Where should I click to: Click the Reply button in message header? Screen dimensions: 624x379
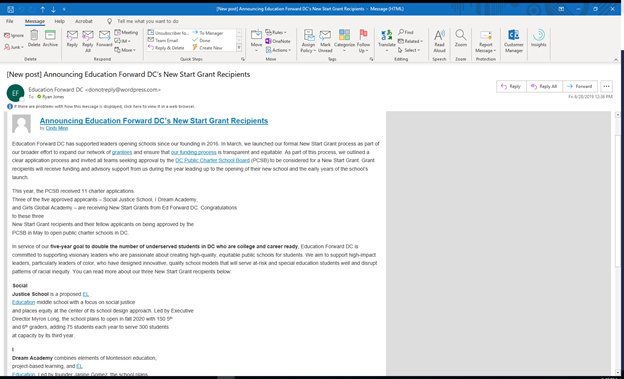point(511,86)
